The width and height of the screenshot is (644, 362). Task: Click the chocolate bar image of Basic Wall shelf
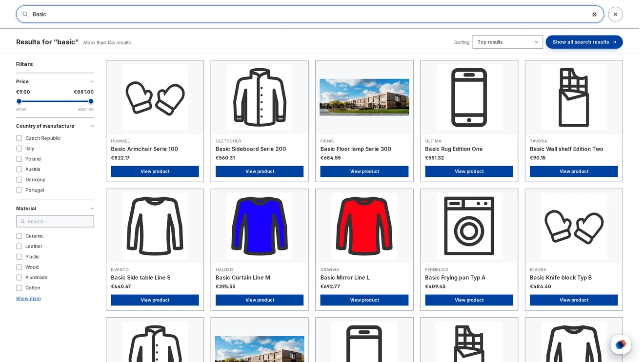(574, 97)
